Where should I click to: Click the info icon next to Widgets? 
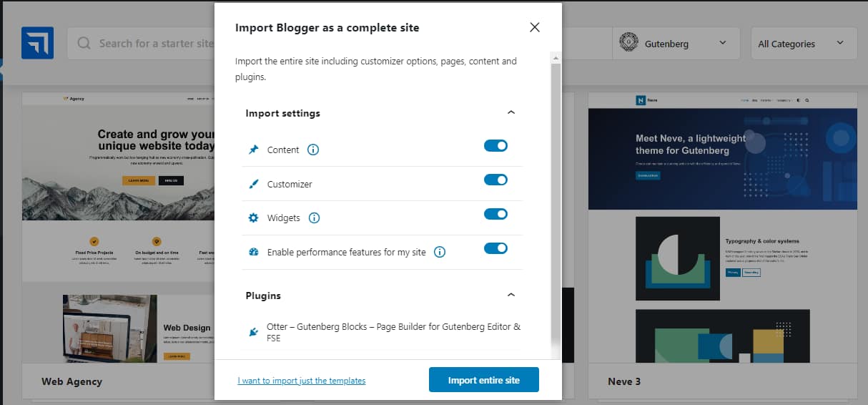coord(314,218)
